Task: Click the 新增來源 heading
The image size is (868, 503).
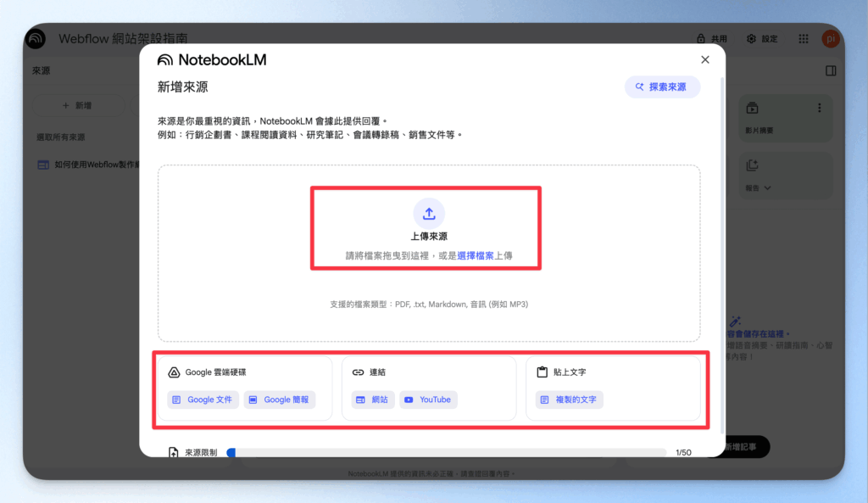Action: click(183, 87)
